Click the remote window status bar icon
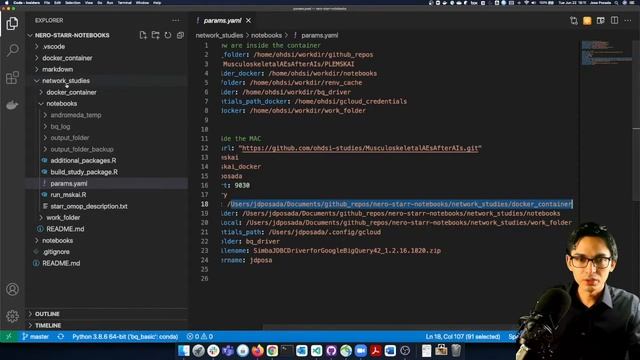The width and height of the screenshot is (640, 360). click(9, 337)
